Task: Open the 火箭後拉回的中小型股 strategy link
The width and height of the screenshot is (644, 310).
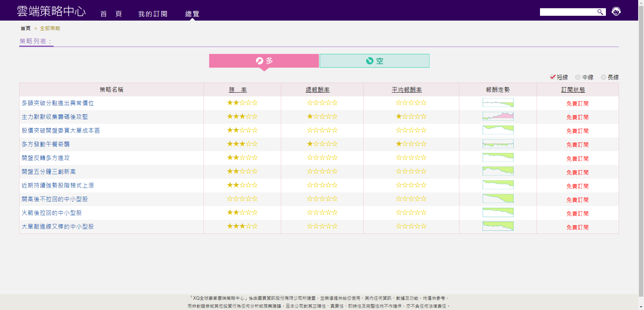Action: [52, 213]
